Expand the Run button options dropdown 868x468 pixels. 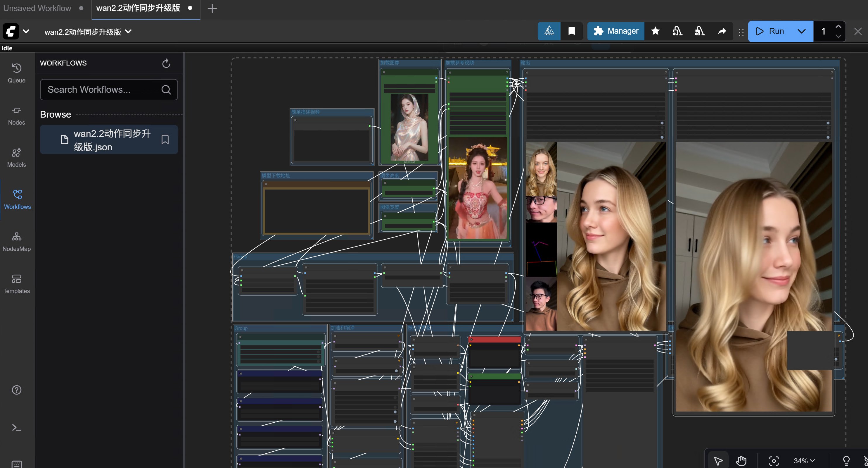801,31
